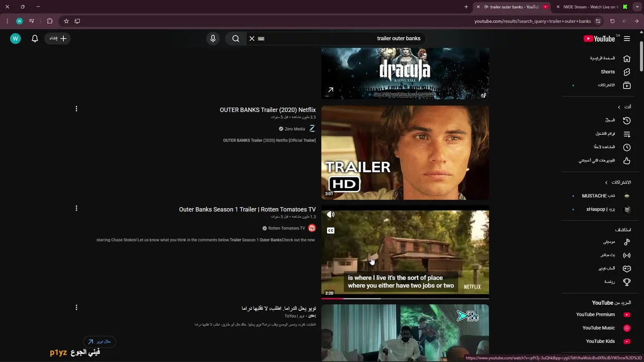Open the Dracula ad banner
The height and width of the screenshot is (362, 644).
(x=405, y=73)
